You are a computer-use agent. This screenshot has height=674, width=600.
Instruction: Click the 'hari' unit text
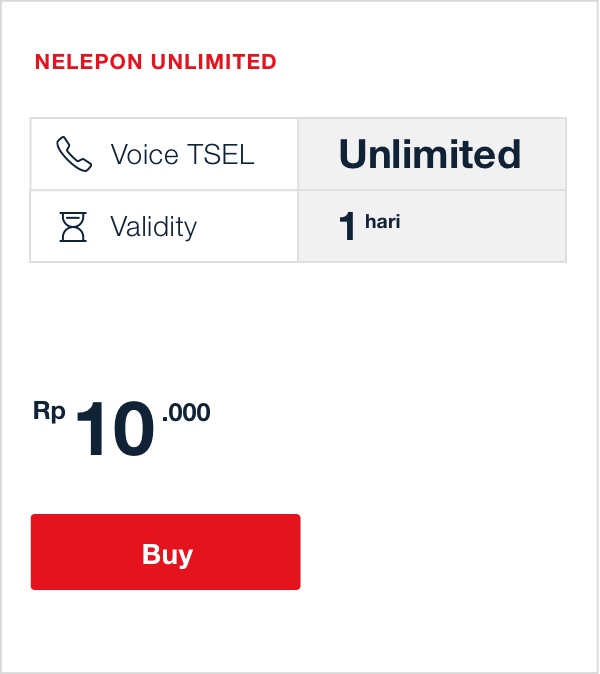click(x=383, y=221)
